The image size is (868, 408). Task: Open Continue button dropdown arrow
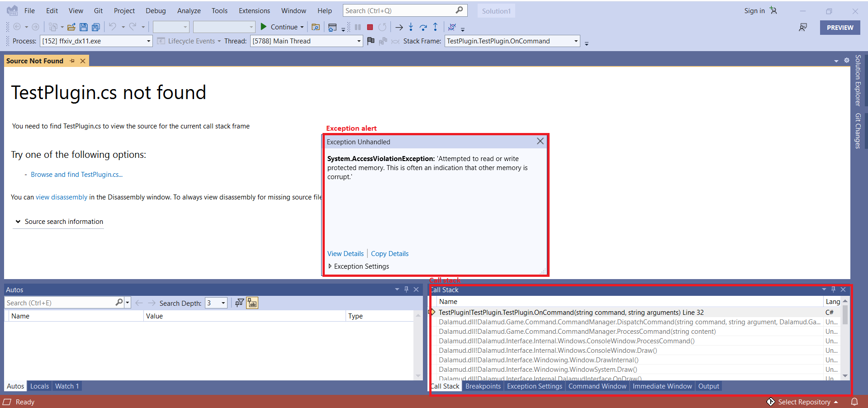(x=302, y=27)
